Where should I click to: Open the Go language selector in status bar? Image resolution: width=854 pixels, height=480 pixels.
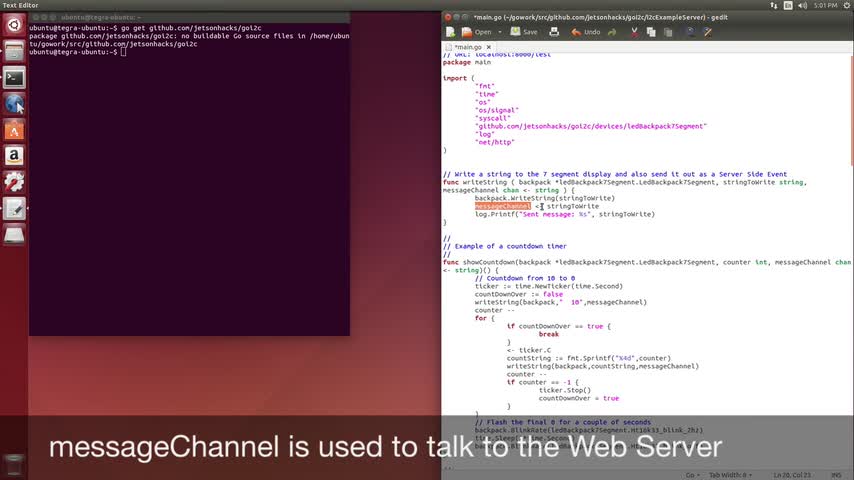point(692,475)
